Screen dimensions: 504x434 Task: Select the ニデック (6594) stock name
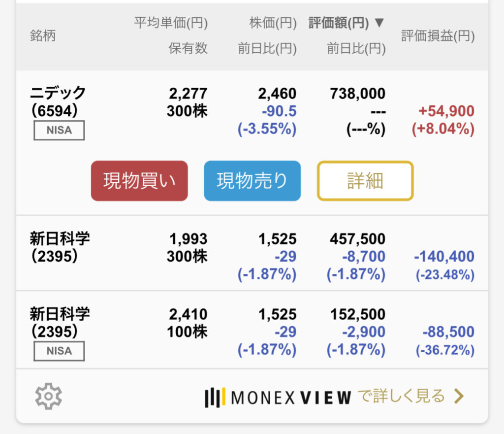[x=58, y=101]
